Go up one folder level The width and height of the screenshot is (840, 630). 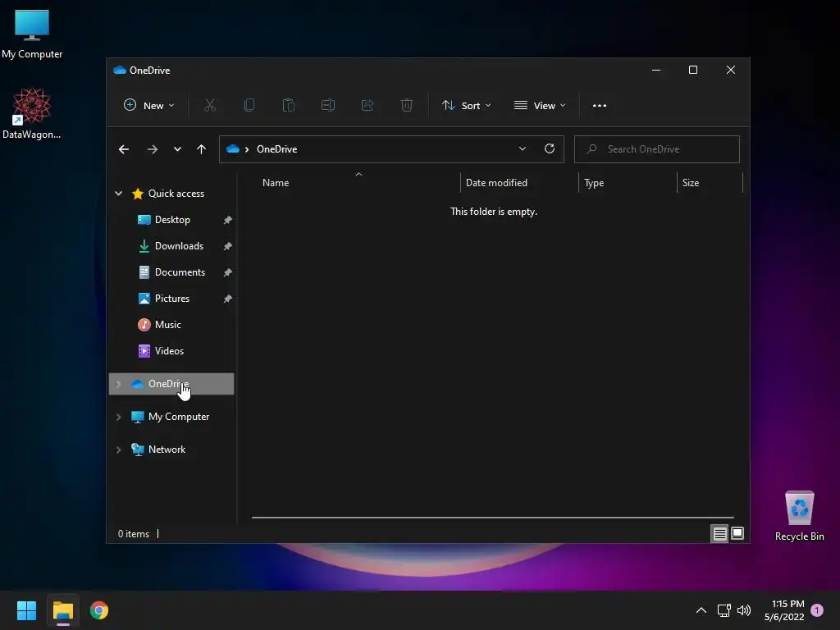[x=202, y=149]
